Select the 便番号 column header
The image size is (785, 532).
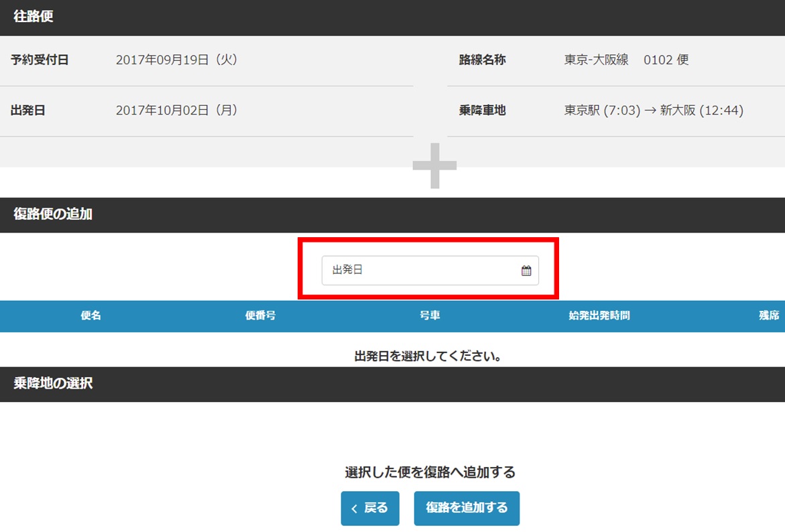(260, 316)
